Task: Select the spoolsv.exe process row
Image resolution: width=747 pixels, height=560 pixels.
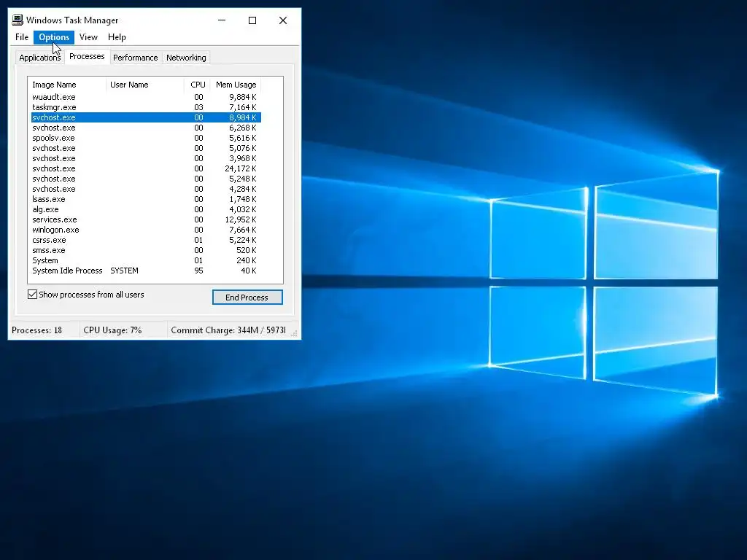Action: (144, 138)
